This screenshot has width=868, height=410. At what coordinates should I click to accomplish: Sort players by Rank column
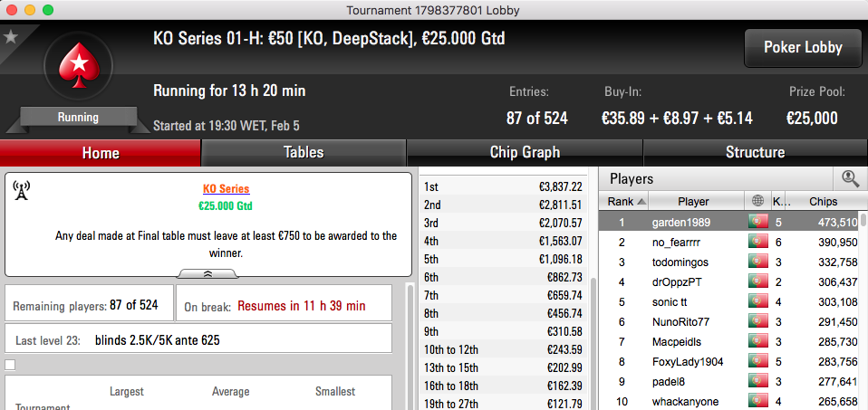624,202
